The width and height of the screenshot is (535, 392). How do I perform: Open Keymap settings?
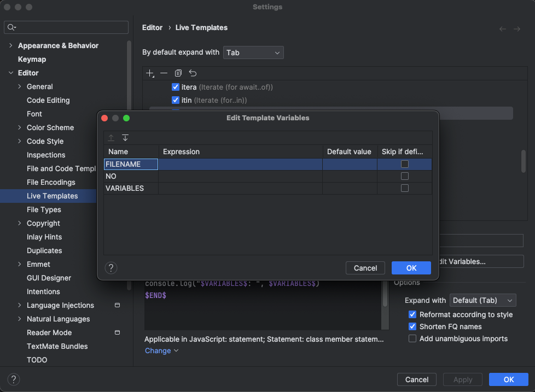32,59
